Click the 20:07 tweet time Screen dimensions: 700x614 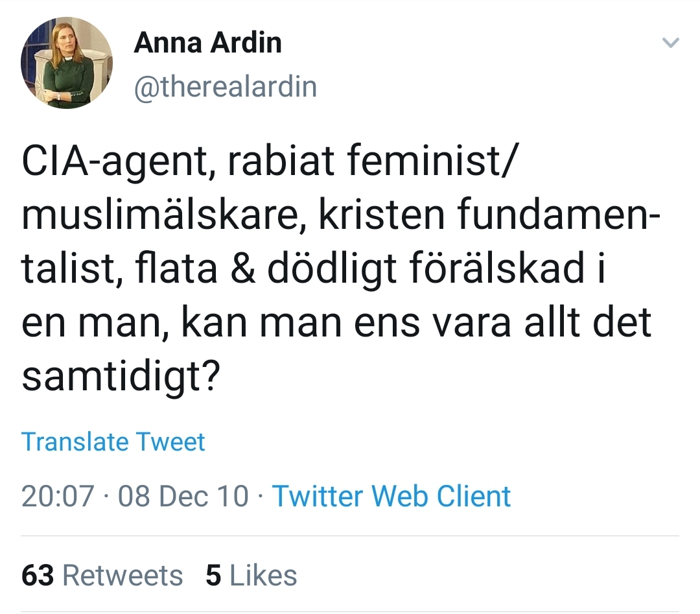[57, 496]
